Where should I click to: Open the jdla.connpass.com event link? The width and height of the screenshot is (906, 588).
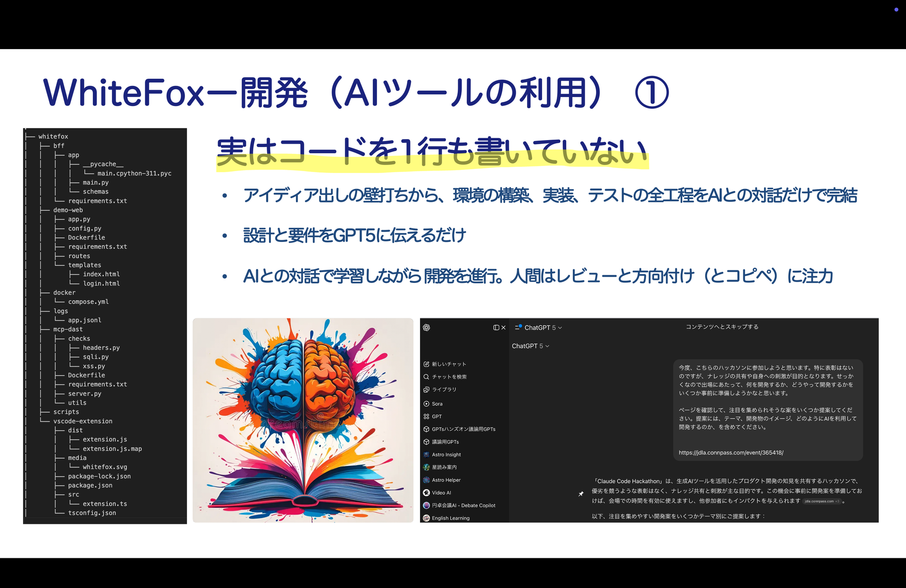[730, 453]
